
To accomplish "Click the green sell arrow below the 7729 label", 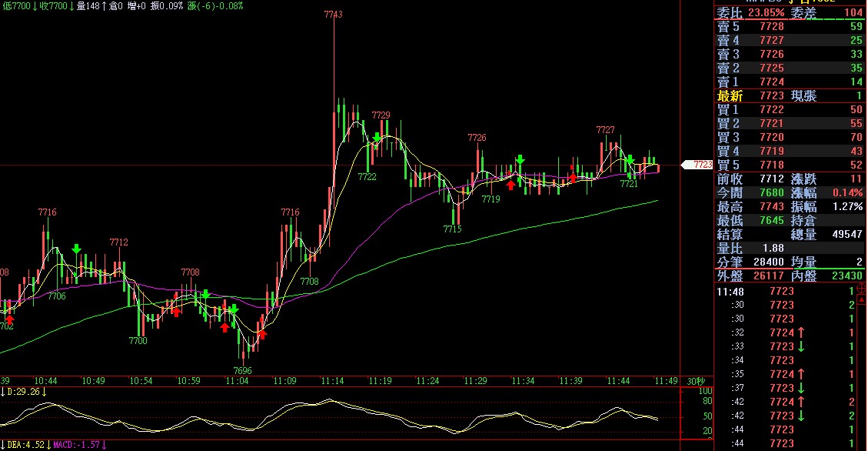I will (x=377, y=137).
